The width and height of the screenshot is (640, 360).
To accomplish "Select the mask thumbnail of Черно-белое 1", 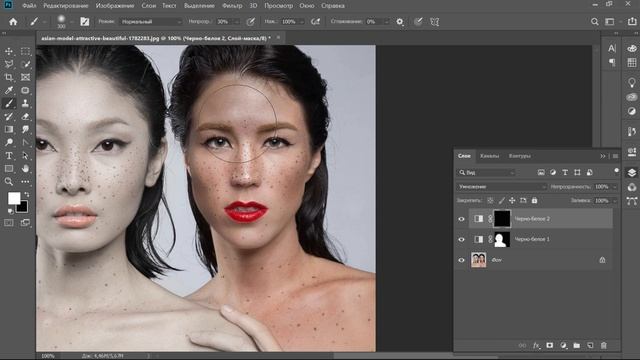I will [x=502, y=240].
